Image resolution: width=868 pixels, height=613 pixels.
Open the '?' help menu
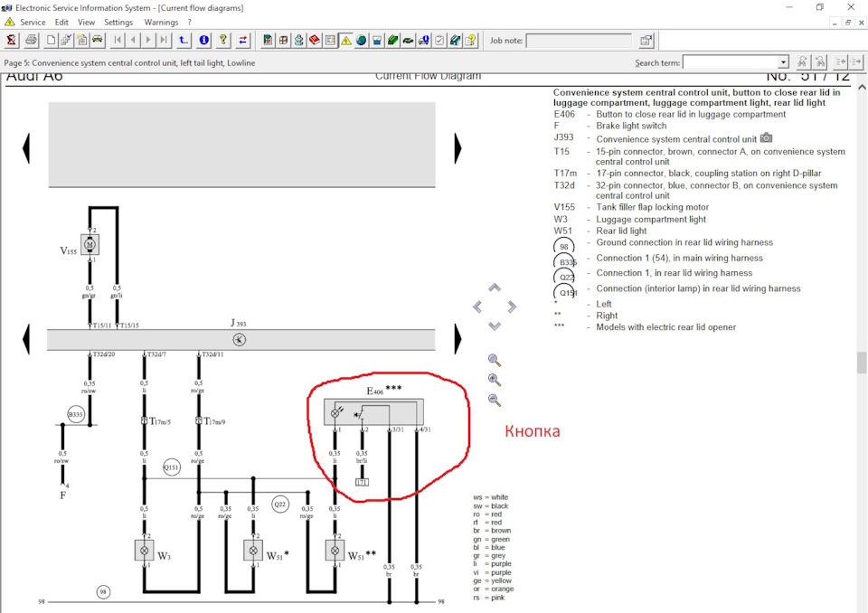[189, 22]
